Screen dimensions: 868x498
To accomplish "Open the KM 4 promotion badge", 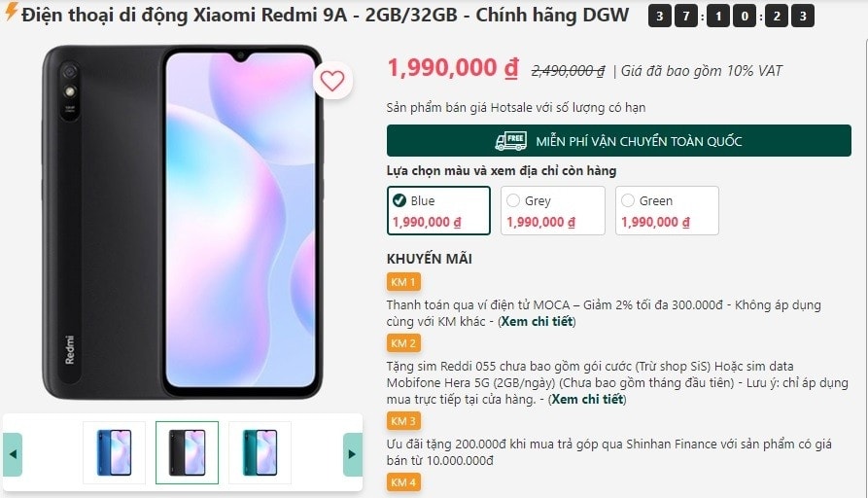I will (x=403, y=481).
